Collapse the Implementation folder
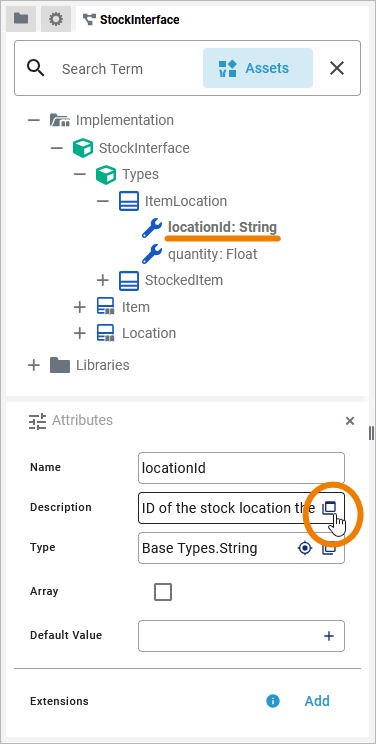This screenshot has width=376, height=744. pos(34,120)
